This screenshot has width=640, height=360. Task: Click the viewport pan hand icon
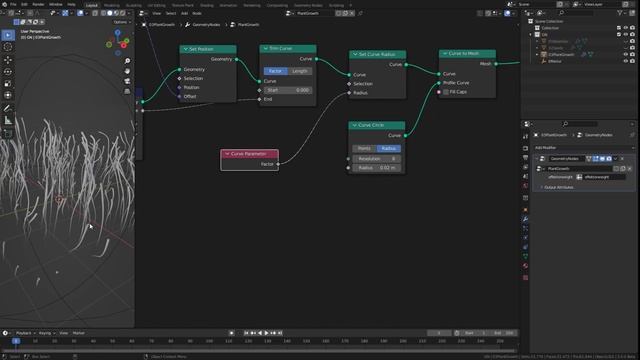(x=127, y=71)
